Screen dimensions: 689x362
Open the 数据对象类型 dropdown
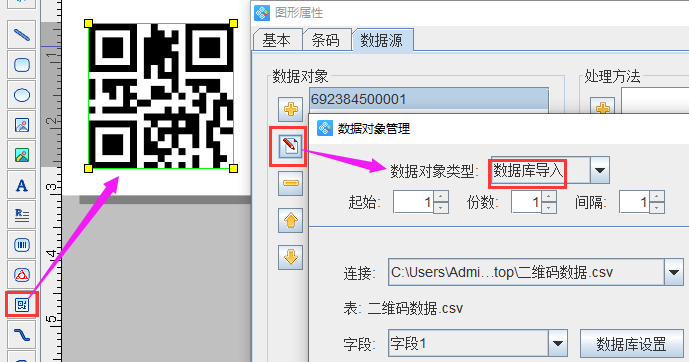coord(600,170)
